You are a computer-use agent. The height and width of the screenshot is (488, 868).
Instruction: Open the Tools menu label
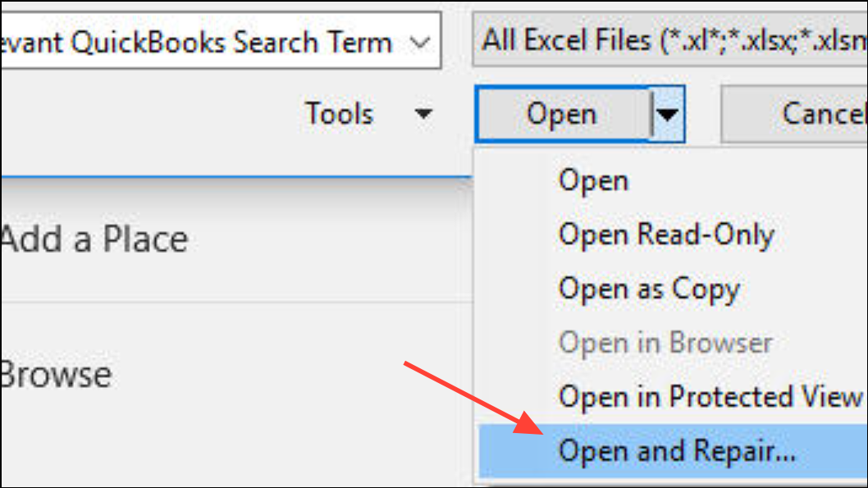click(x=339, y=114)
